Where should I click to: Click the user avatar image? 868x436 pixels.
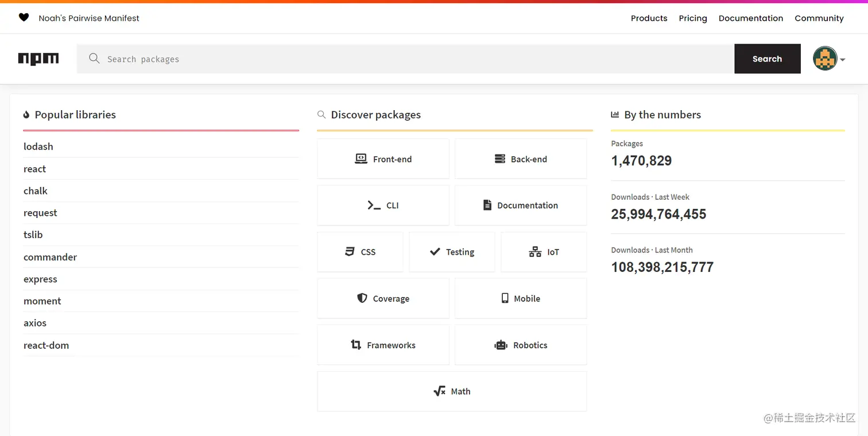pos(825,59)
